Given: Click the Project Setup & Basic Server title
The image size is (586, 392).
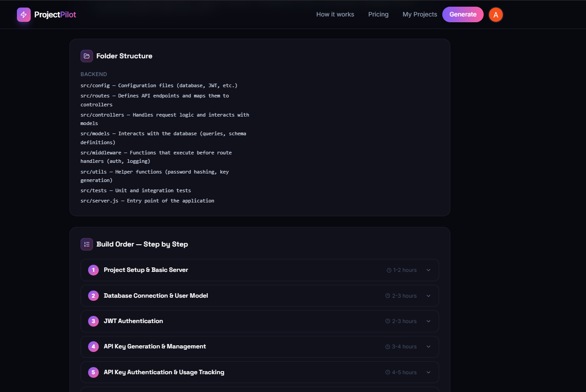Looking at the screenshot, I should pyautogui.click(x=146, y=270).
